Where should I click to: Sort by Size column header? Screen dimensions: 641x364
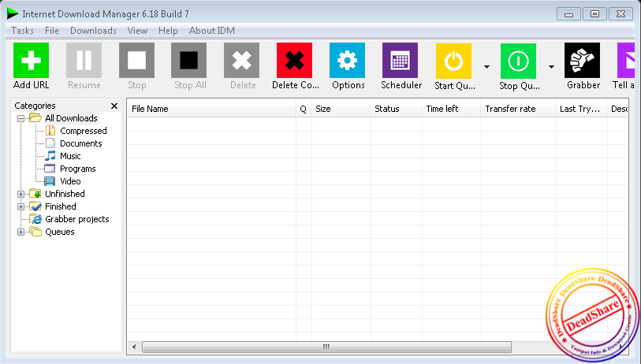pyautogui.click(x=341, y=109)
